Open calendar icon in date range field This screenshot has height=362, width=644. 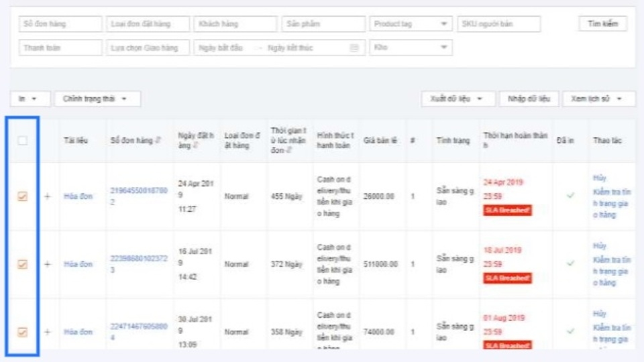tap(354, 48)
